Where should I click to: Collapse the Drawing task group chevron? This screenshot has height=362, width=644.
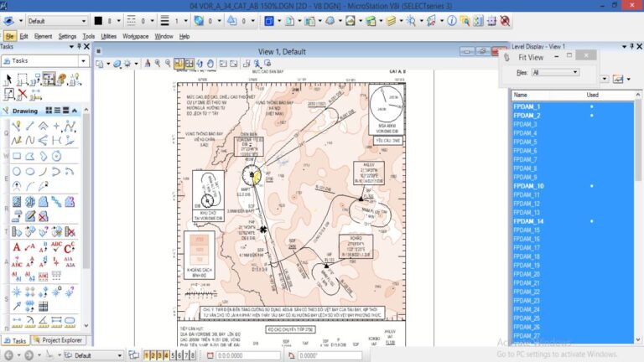click(75, 111)
